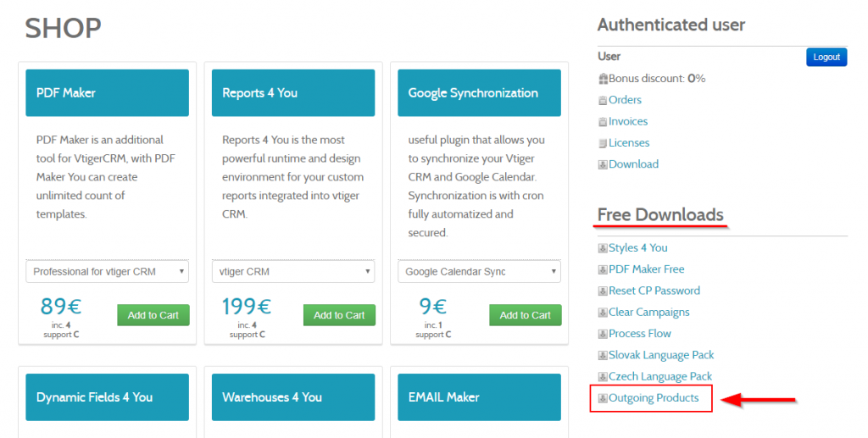Open the EMAIL Maker product header
Image resolution: width=868 pixels, height=438 pixels.
[479, 397]
